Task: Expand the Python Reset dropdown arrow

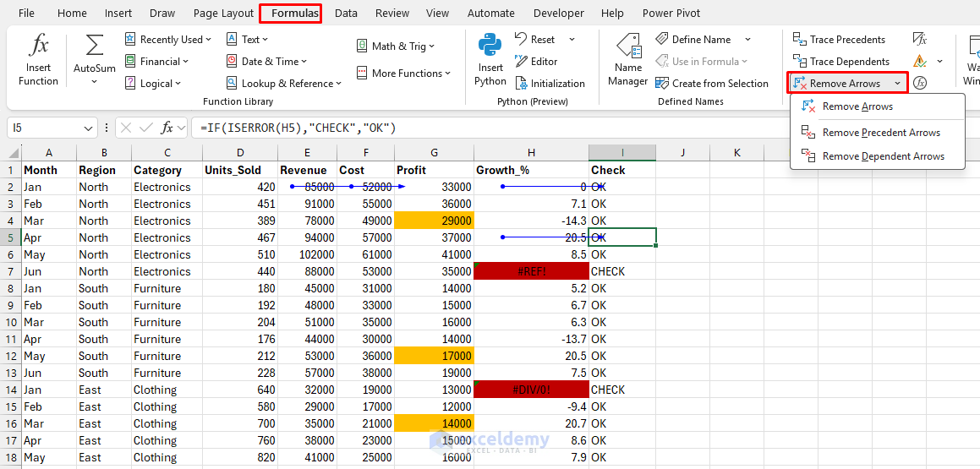Action: [572, 40]
